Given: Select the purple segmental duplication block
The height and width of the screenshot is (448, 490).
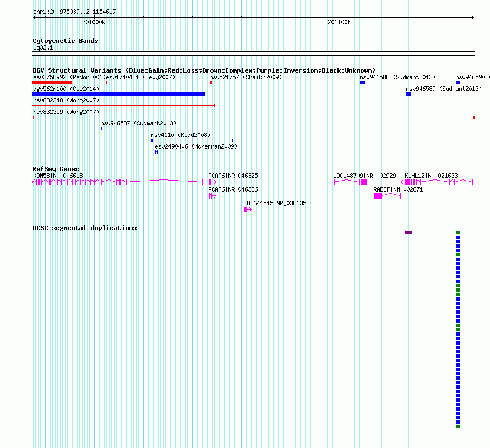Looking at the screenshot, I should pyautogui.click(x=409, y=233).
